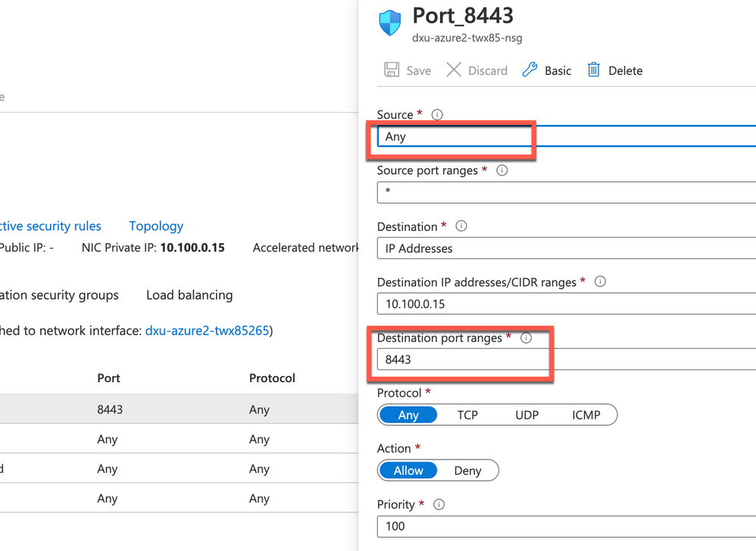Select the TCP protocol option
Screen dimensions: 756x551
click(x=467, y=416)
